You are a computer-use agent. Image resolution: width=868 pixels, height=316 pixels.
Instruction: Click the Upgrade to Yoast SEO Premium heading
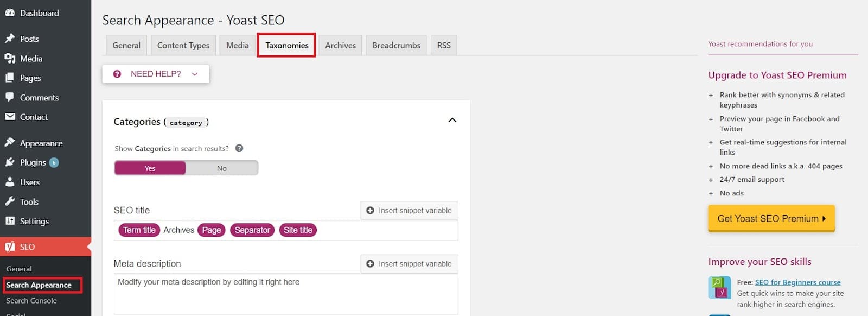pos(777,75)
